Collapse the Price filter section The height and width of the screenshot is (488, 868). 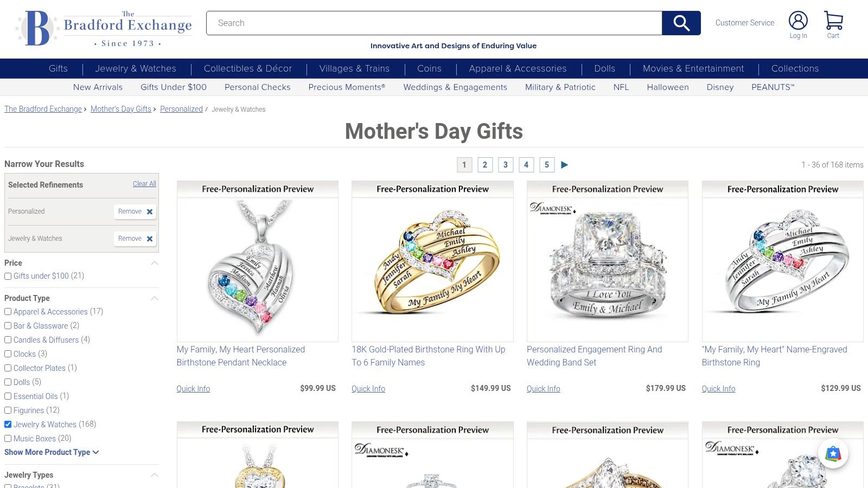[155, 263]
